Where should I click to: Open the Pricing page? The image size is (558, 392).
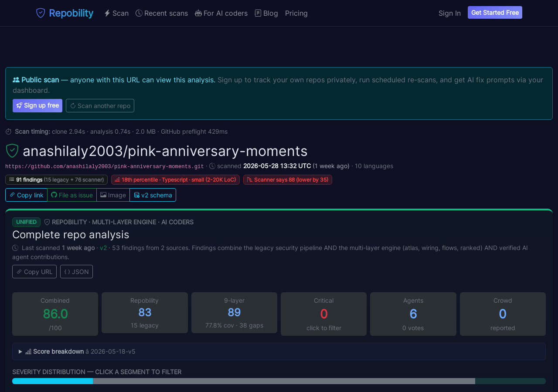click(296, 13)
